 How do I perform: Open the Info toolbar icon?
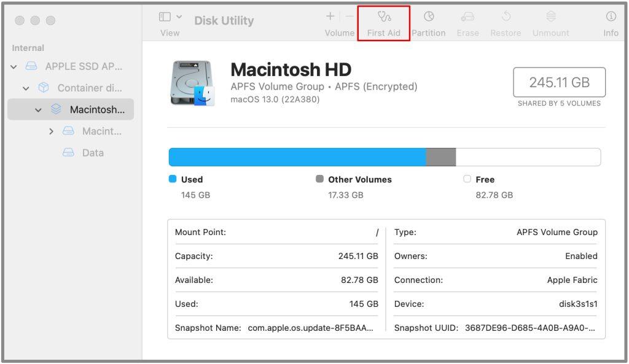611,17
